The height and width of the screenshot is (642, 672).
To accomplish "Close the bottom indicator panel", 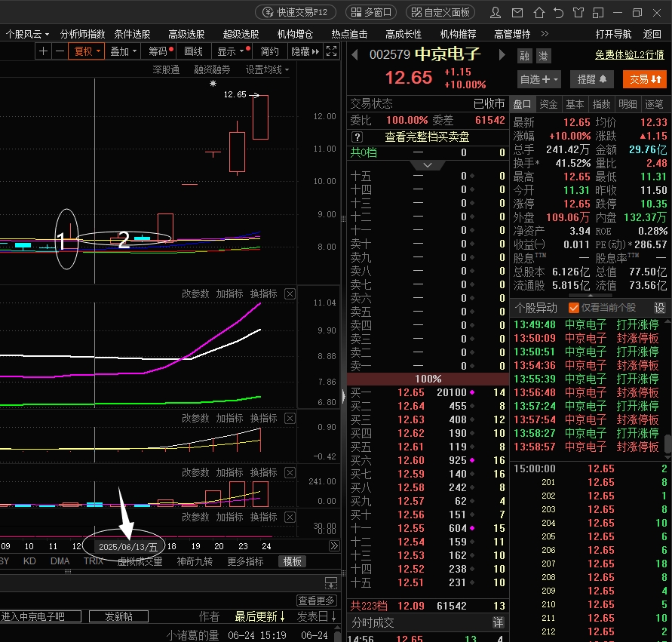I will pyautogui.click(x=290, y=518).
